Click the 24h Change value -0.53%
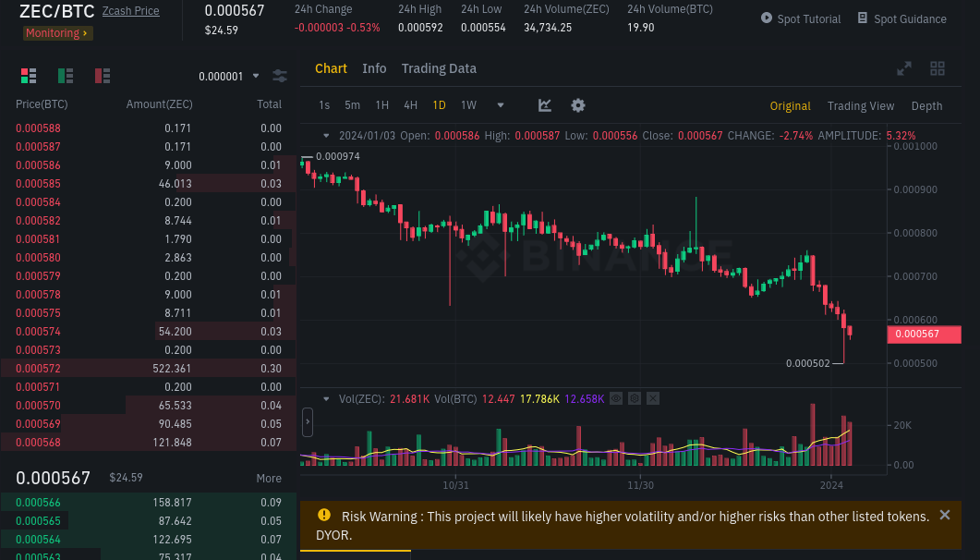This screenshot has width=980, height=560. tap(365, 28)
